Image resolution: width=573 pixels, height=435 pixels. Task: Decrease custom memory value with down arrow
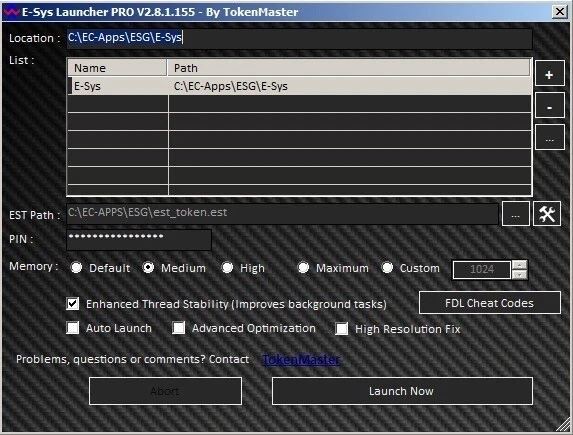520,275
